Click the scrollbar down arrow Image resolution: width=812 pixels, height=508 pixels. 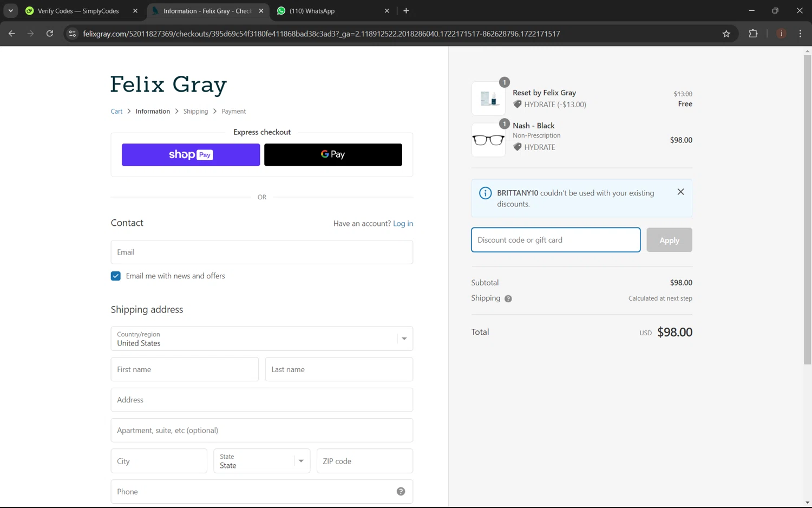[807, 503]
